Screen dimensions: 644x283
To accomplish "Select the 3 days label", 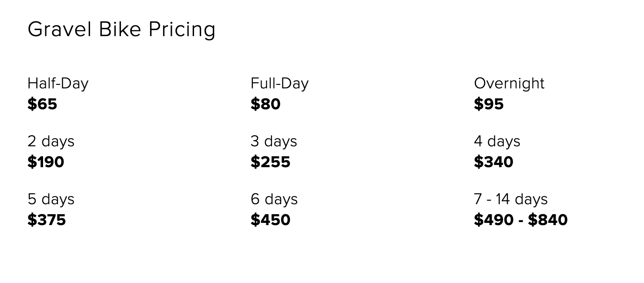I will 274,141.
